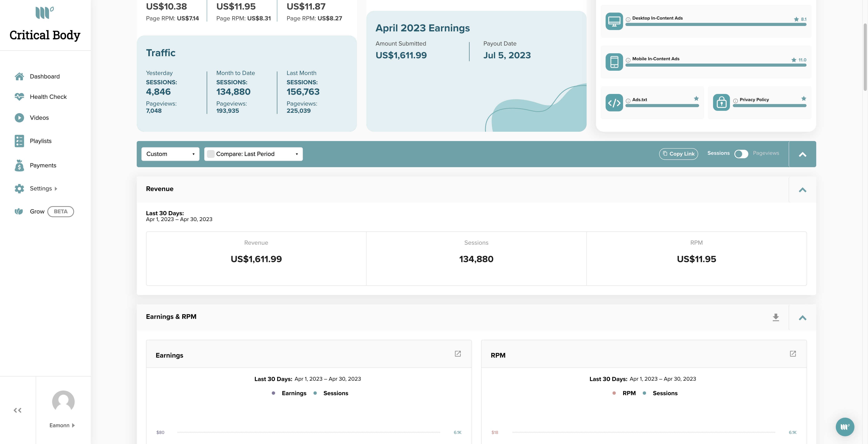
Task: Click the 8.1 star rating for Desktop Ads
Action: point(800,19)
